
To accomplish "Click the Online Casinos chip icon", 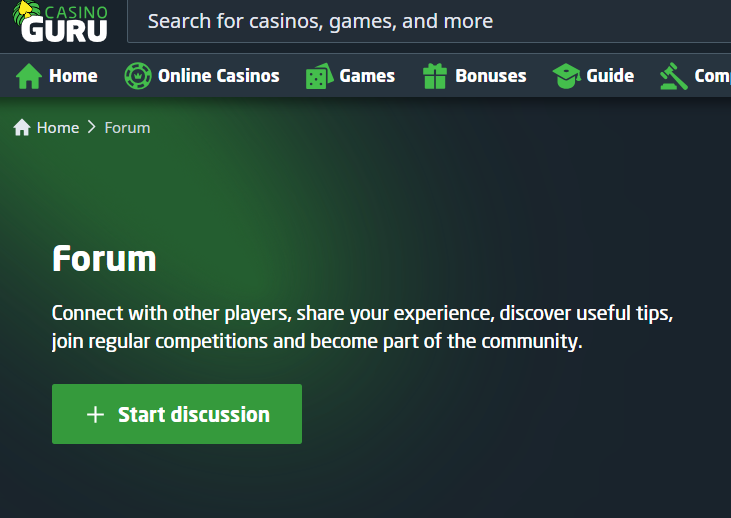I will [x=137, y=76].
